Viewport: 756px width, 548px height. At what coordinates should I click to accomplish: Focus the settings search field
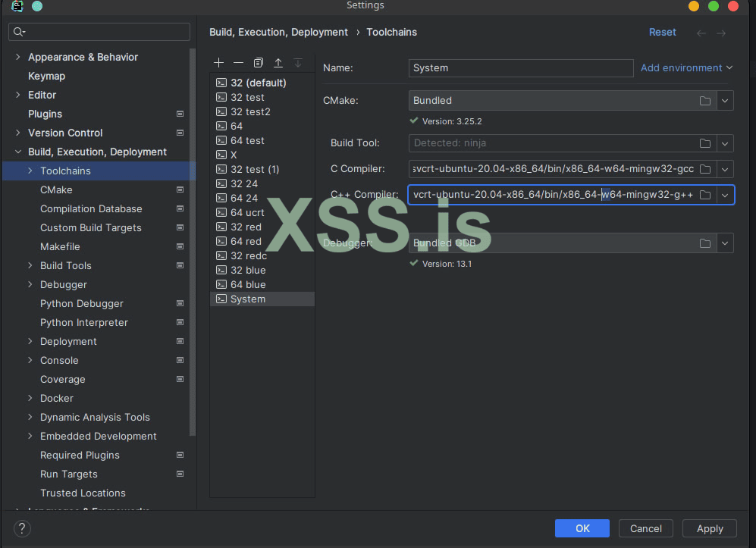coord(99,32)
